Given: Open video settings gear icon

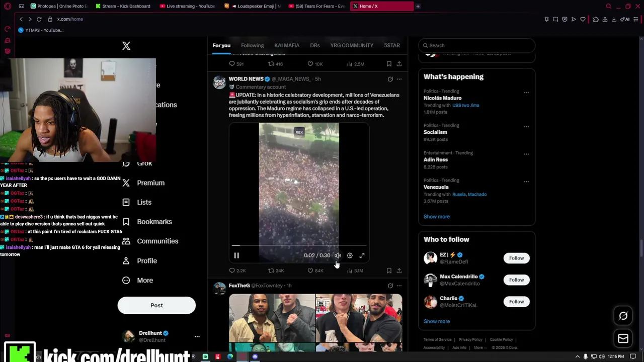Looking at the screenshot, I should (350, 255).
